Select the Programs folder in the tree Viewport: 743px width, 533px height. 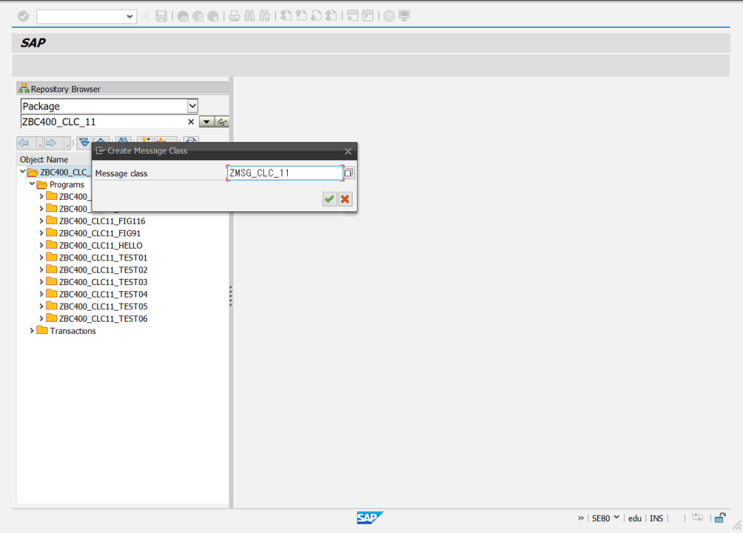point(67,184)
